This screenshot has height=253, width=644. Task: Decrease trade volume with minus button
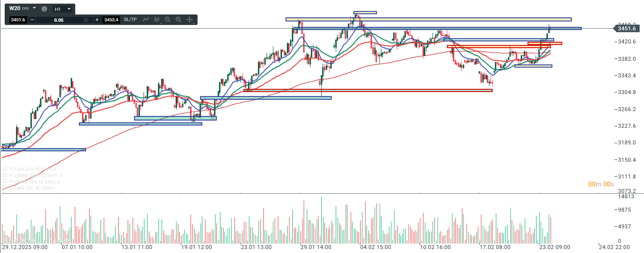click(32, 20)
